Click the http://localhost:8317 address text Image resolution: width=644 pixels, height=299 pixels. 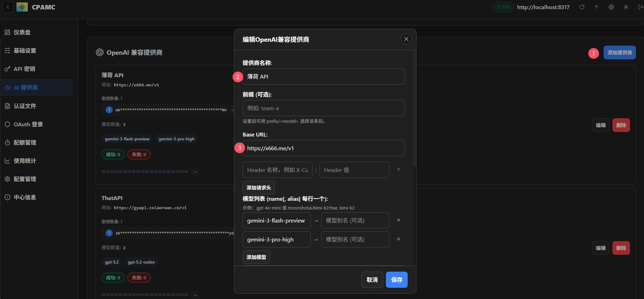click(543, 7)
